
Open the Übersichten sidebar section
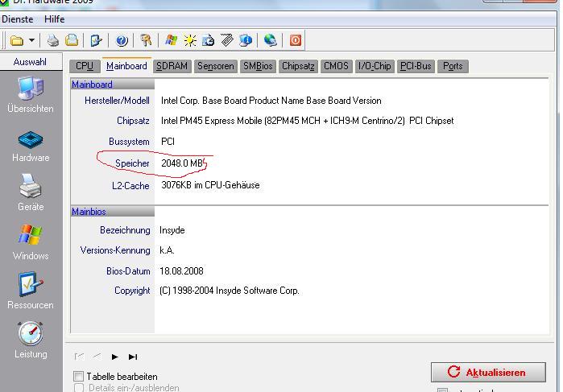[31, 95]
